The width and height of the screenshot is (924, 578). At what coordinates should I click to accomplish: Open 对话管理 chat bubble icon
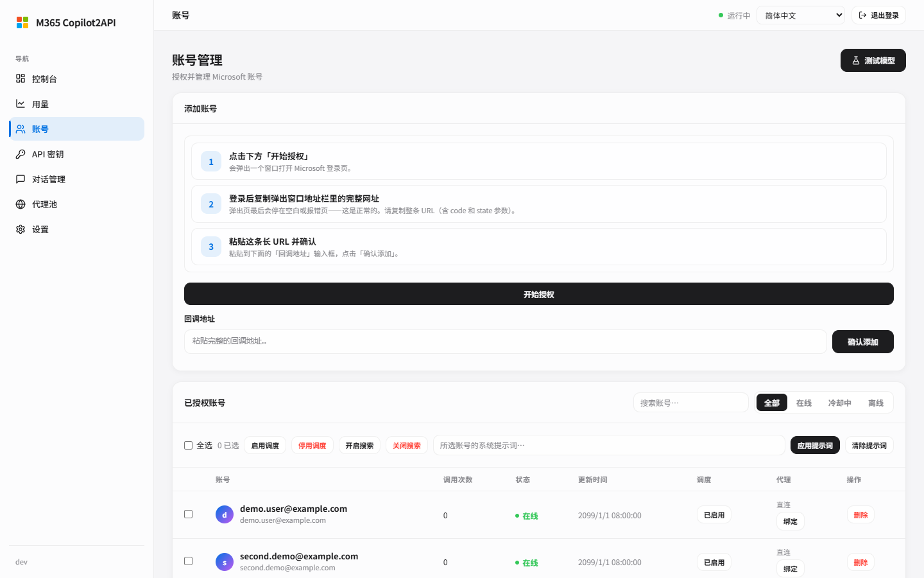(x=21, y=179)
